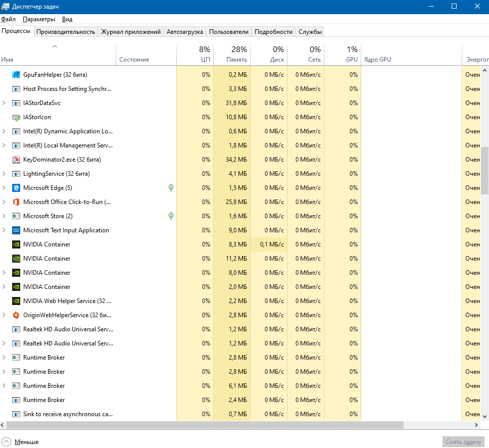Expand the IAStorDataSvc process group
This screenshot has height=448, width=489.
coord(4,103)
